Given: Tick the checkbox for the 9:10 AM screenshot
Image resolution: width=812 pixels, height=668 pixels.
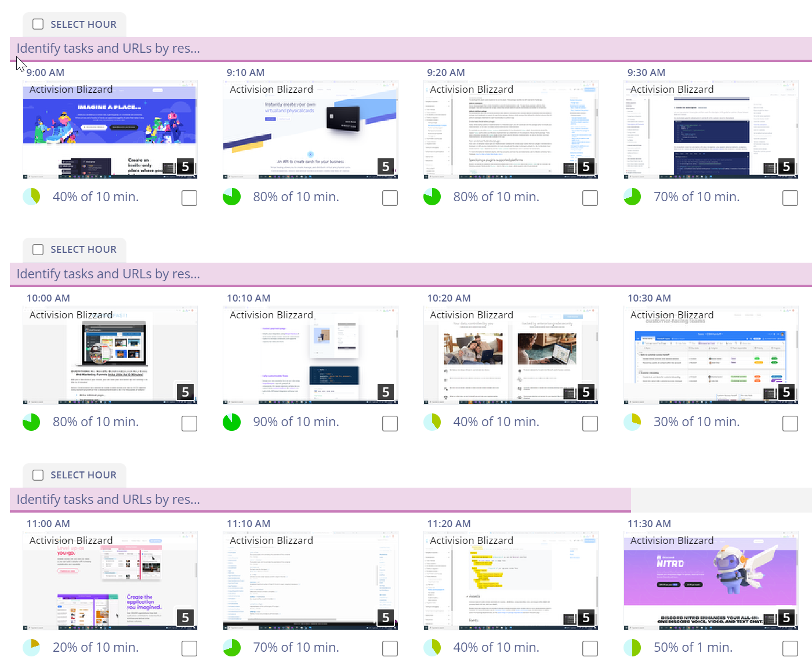Looking at the screenshot, I should point(390,198).
